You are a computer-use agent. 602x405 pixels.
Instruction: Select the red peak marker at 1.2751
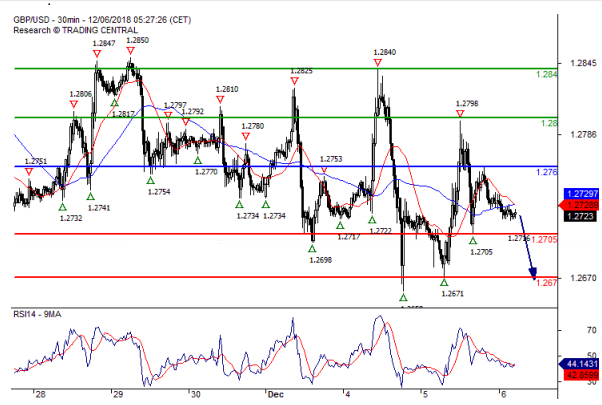pos(28,171)
